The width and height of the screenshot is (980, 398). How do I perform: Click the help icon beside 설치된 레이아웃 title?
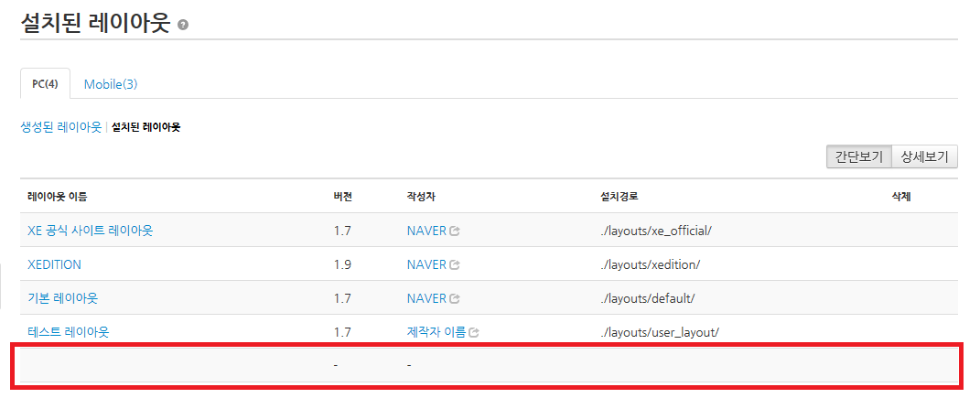click(183, 26)
